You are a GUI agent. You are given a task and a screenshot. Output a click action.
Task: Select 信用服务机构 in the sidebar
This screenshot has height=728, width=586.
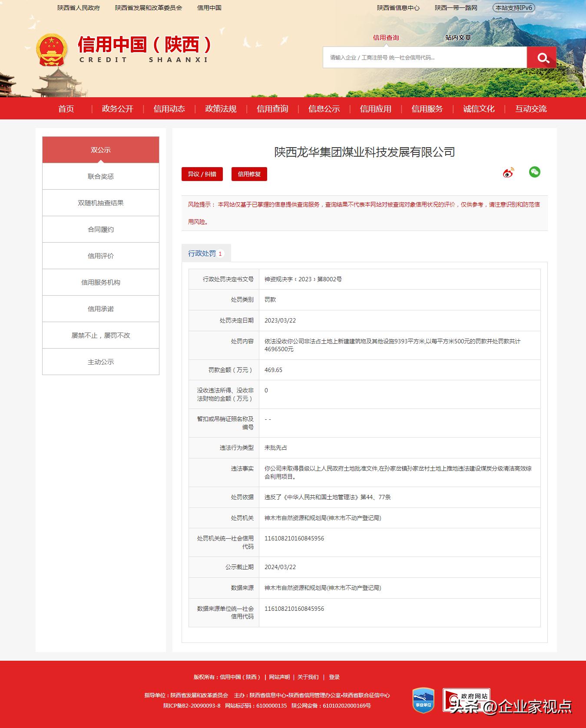(x=101, y=282)
